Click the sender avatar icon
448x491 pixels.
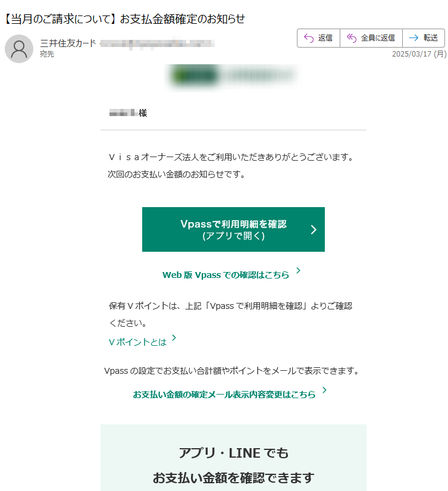[x=19, y=49]
